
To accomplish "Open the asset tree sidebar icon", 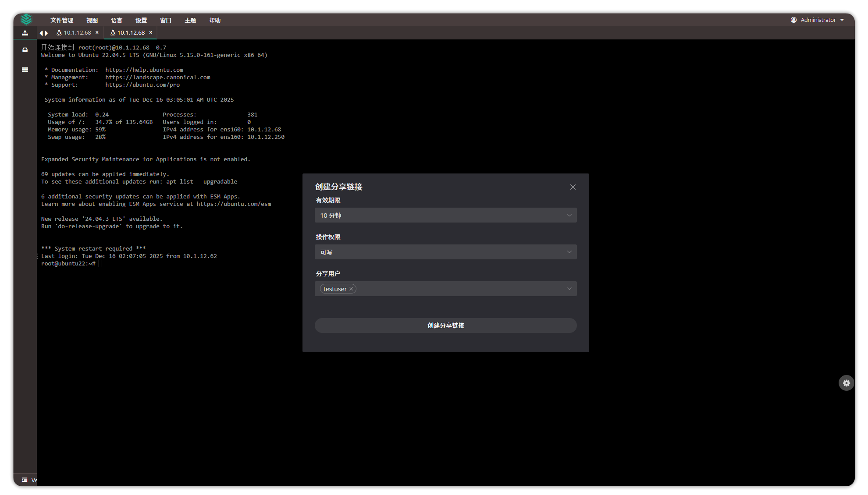I will click(x=25, y=33).
